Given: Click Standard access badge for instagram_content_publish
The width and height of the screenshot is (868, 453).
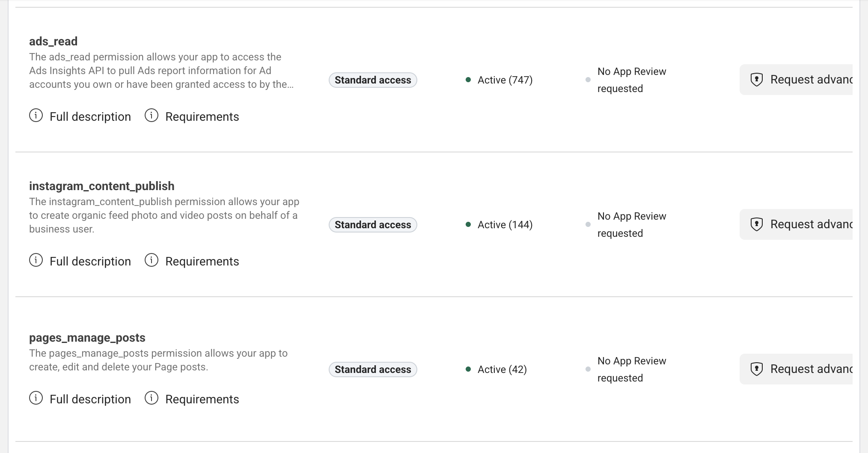Looking at the screenshot, I should [x=373, y=225].
